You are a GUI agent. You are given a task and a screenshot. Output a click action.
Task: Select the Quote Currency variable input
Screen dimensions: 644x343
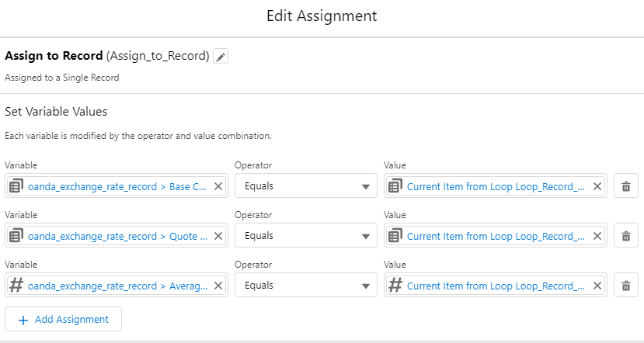click(x=118, y=236)
